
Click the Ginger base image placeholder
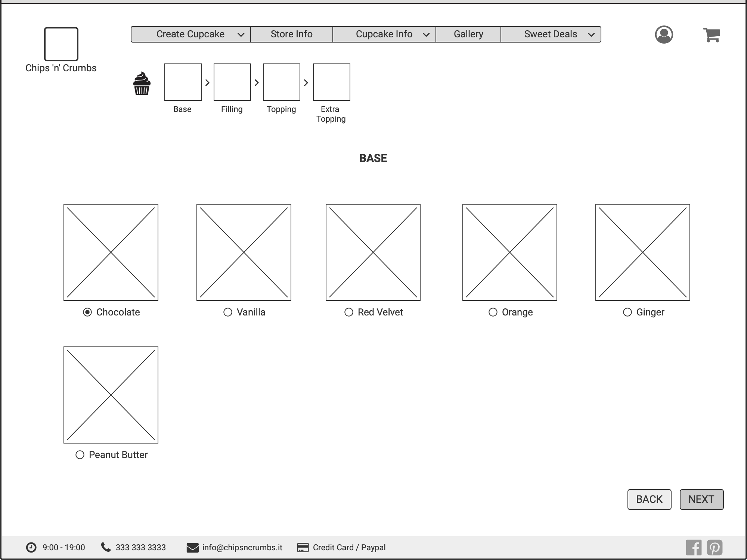coord(642,252)
